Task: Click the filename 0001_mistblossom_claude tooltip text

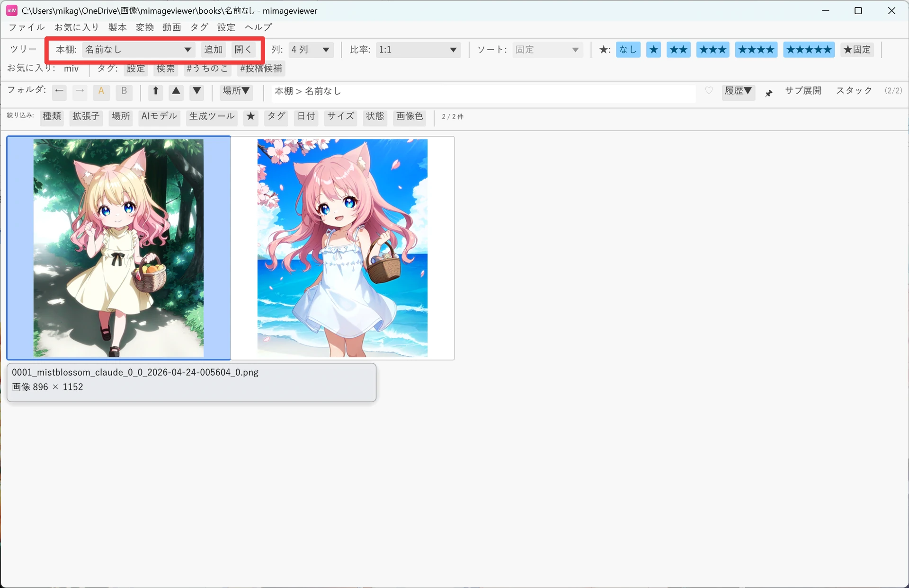Action: point(135,372)
